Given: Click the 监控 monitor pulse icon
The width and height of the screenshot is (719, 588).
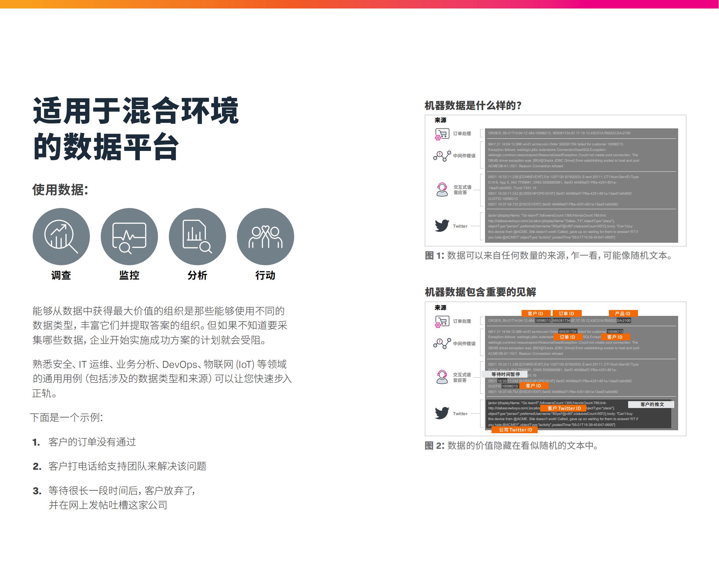Looking at the screenshot, I should [x=129, y=237].
